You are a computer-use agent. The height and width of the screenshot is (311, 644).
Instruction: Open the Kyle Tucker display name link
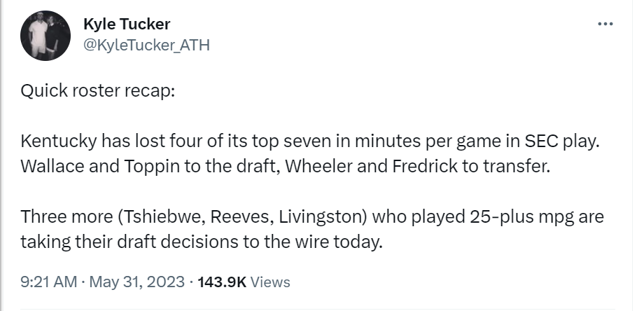[125, 25]
